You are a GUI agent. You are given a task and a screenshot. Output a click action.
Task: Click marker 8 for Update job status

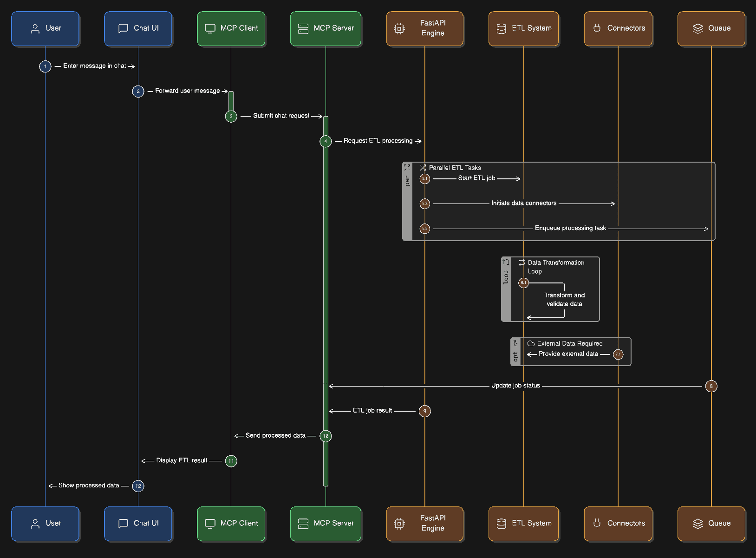(x=711, y=386)
